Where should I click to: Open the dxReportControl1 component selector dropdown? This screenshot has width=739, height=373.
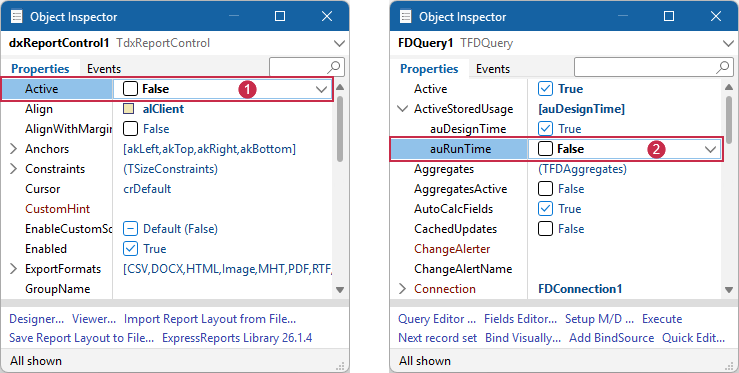[339, 43]
